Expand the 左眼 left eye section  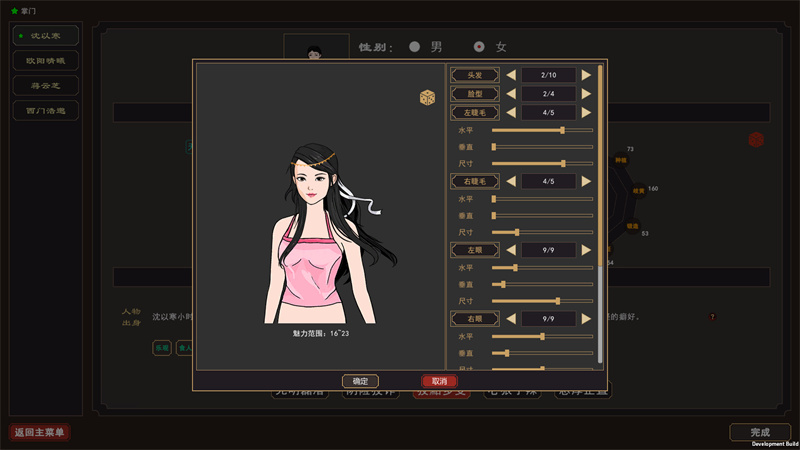(474, 250)
